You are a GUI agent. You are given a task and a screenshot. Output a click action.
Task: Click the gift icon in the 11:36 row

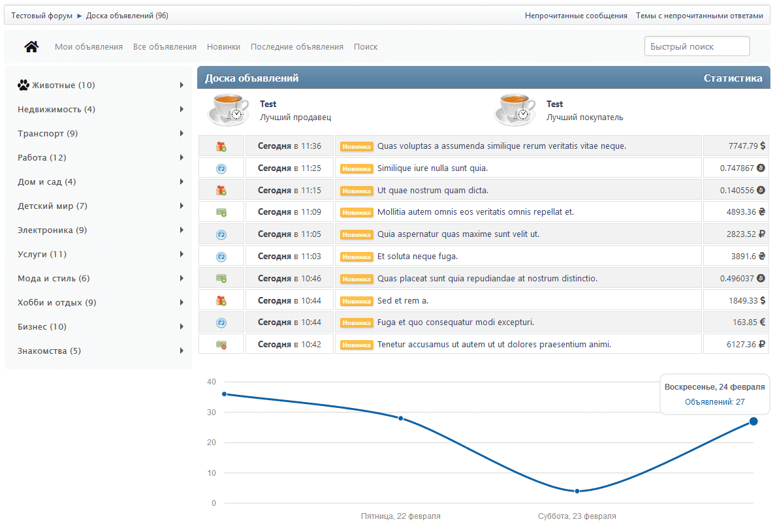221,146
